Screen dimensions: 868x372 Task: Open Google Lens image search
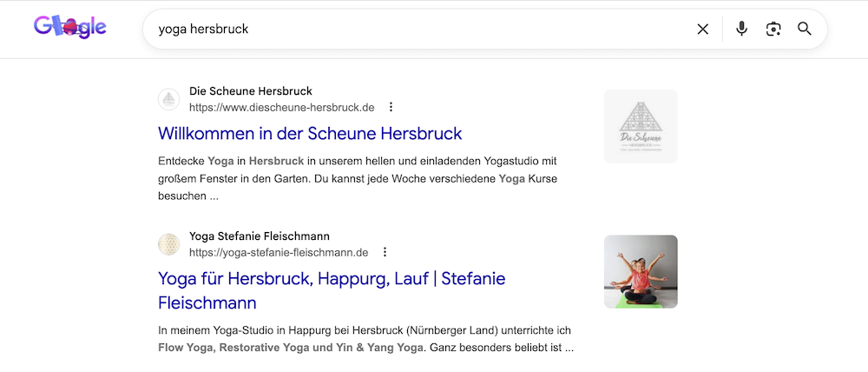click(x=773, y=30)
